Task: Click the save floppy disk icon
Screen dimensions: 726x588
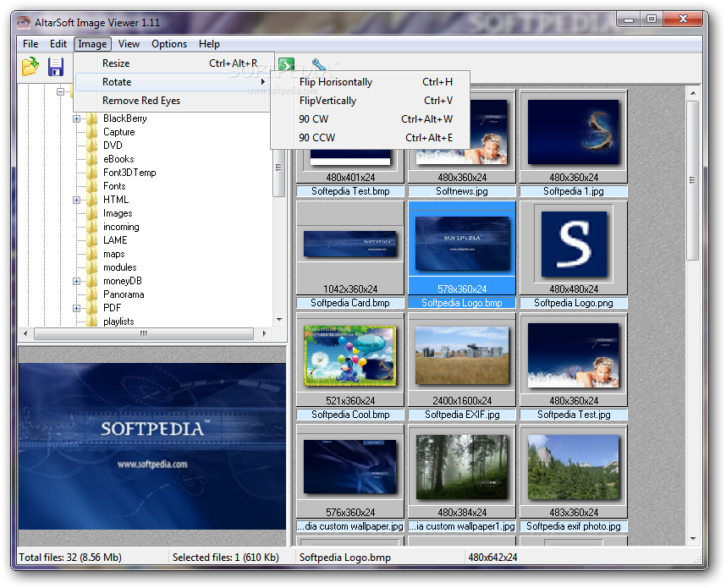Action: pos(56,67)
